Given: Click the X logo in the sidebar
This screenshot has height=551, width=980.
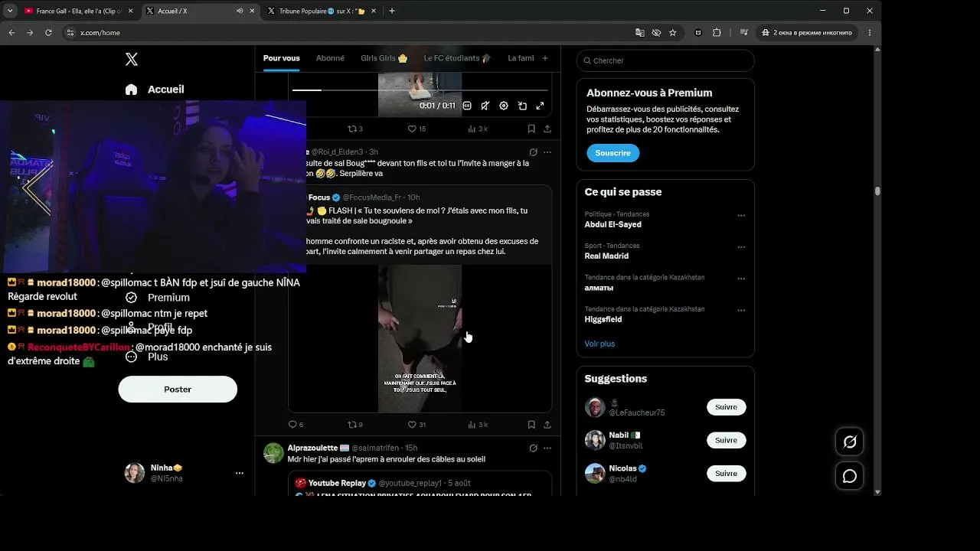Looking at the screenshot, I should pos(132,60).
